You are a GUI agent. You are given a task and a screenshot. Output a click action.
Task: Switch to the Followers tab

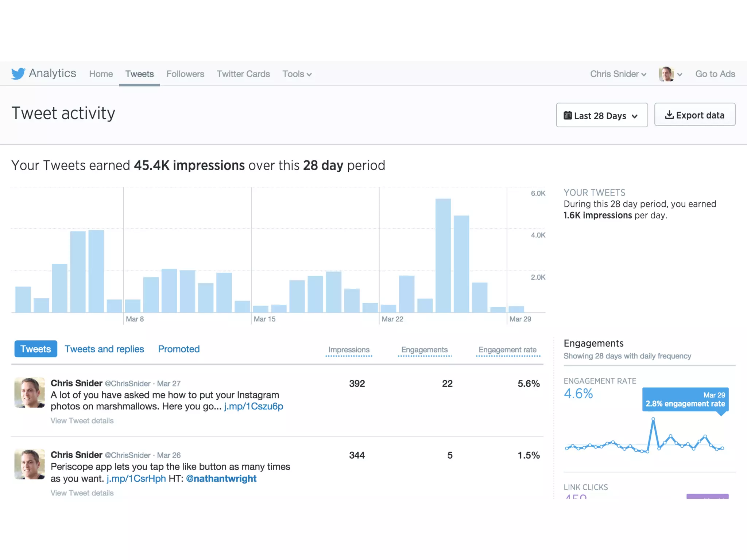185,74
